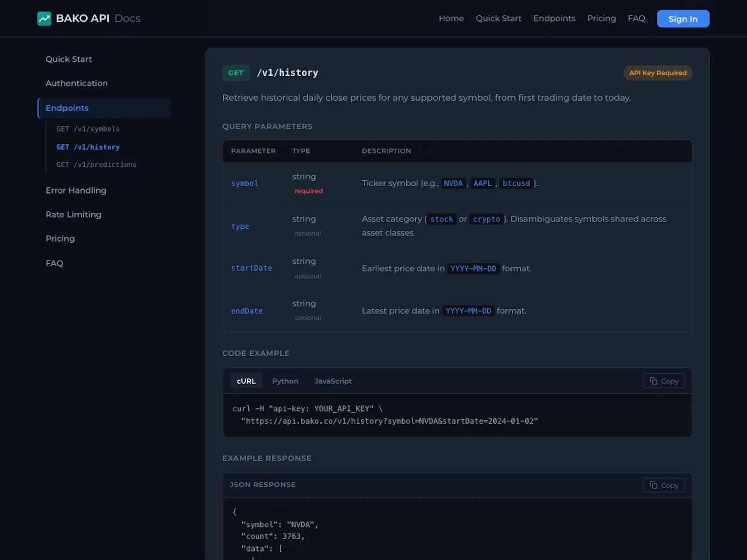Click the NVDA ticker code chip

coord(453,183)
